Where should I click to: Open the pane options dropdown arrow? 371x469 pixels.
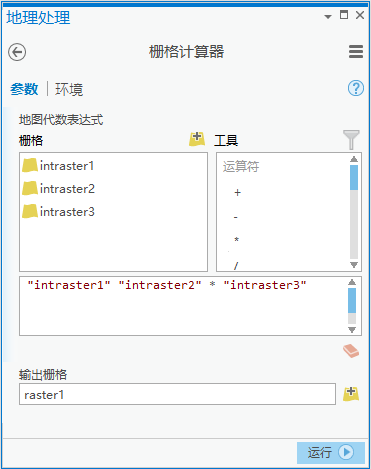(328, 16)
